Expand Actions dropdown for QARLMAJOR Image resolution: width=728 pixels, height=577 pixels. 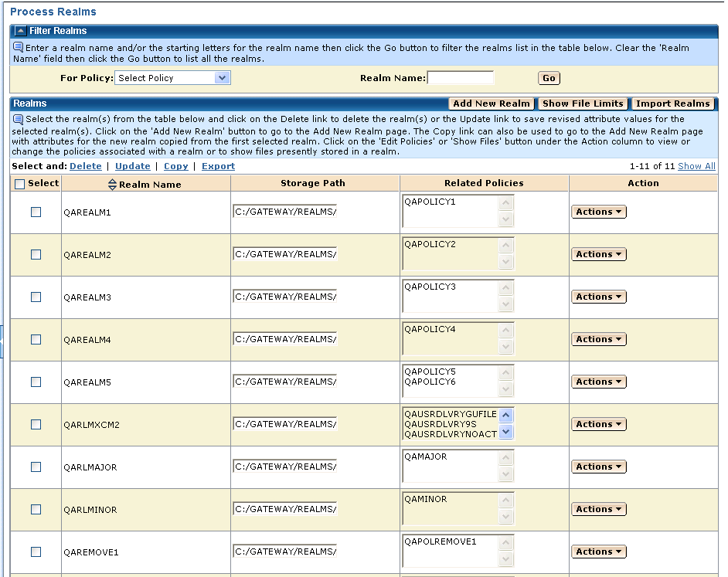click(x=598, y=467)
